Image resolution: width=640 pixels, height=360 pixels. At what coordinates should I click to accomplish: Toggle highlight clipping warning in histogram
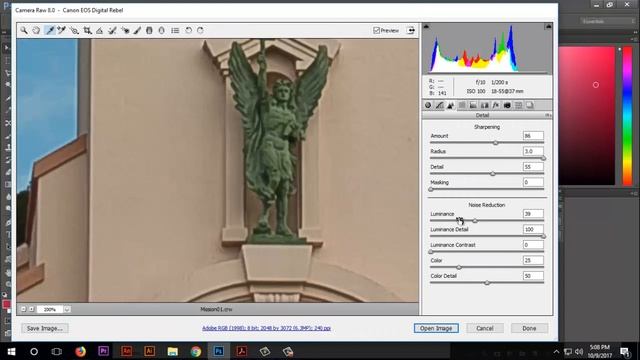click(548, 27)
